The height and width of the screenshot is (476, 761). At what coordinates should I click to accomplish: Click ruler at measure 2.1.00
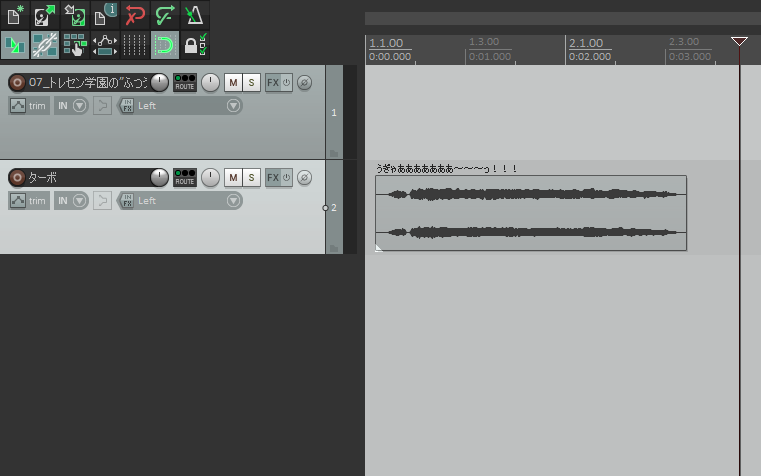[586, 43]
